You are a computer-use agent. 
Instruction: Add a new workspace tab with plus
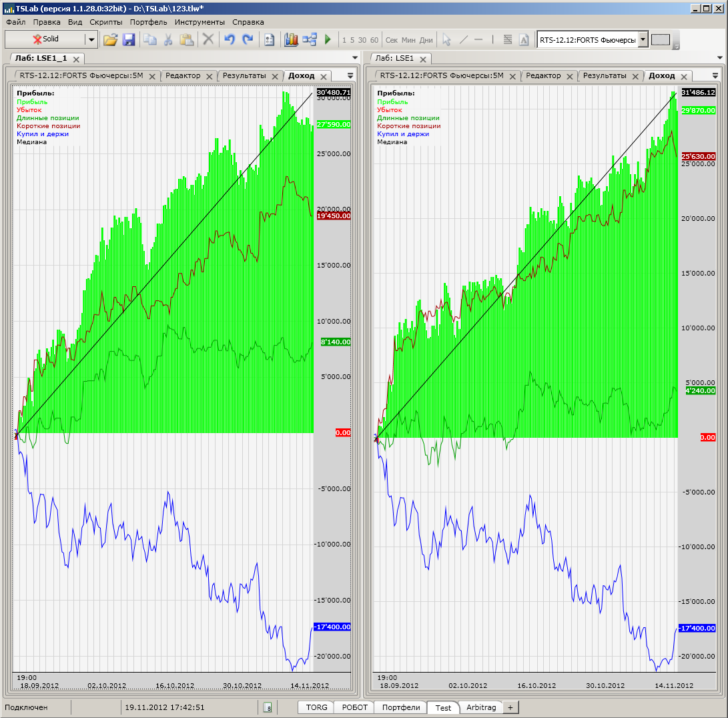[510, 707]
